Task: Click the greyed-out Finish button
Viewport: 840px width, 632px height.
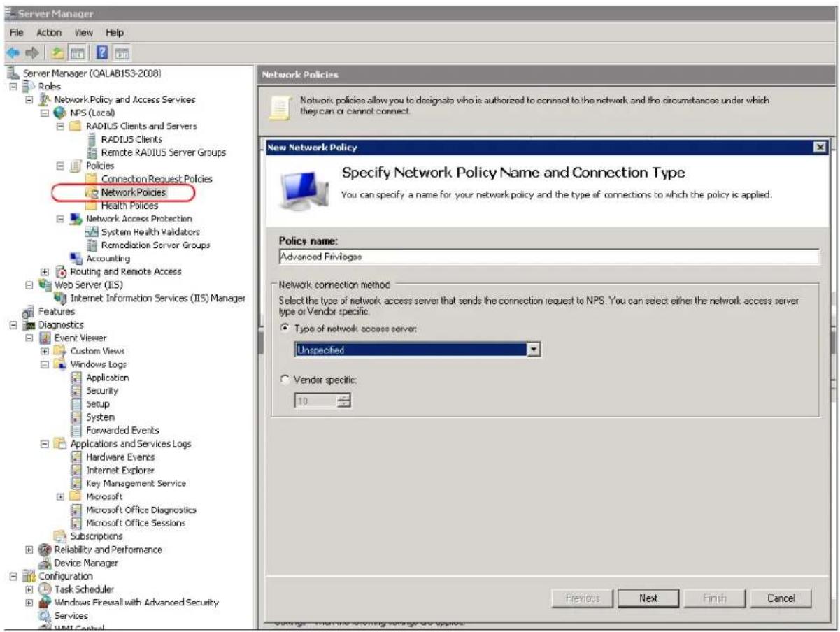Action: (x=713, y=598)
